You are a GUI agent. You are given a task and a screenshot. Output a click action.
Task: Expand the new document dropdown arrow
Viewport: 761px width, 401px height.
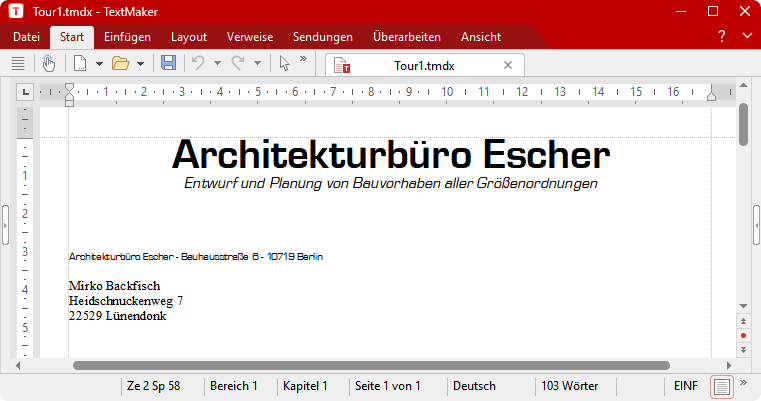pos(99,63)
